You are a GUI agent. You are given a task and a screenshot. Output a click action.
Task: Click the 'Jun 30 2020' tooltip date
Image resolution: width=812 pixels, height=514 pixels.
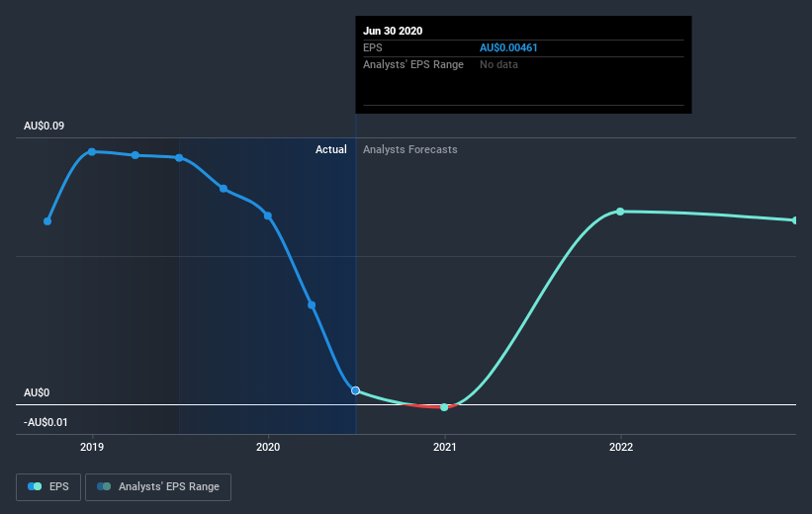(x=393, y=31)
